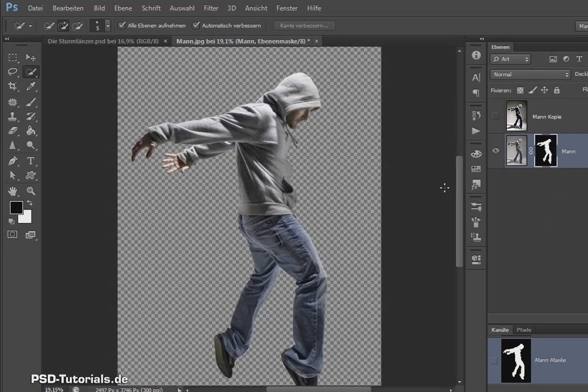Select the Eraser tool
Viewport: 588px width, 392px height.
click(x=13, y=131)
